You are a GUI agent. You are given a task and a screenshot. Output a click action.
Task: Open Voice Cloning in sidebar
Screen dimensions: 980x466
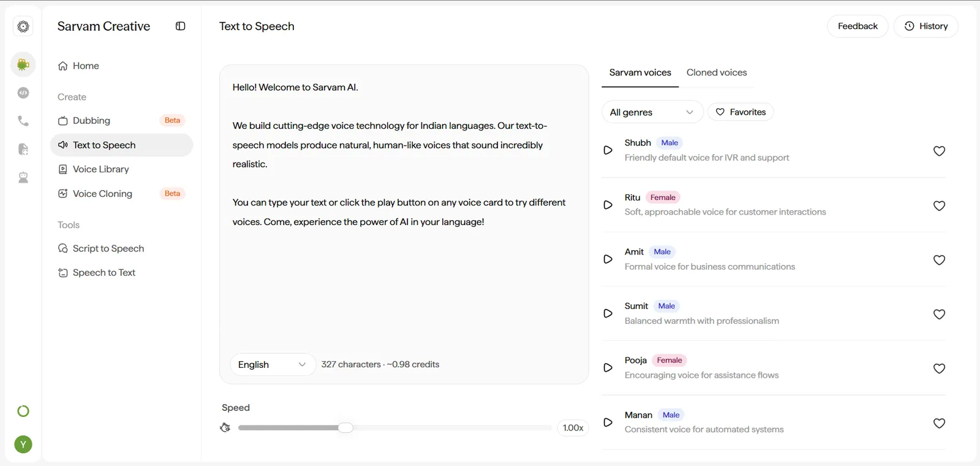(121, 194)
